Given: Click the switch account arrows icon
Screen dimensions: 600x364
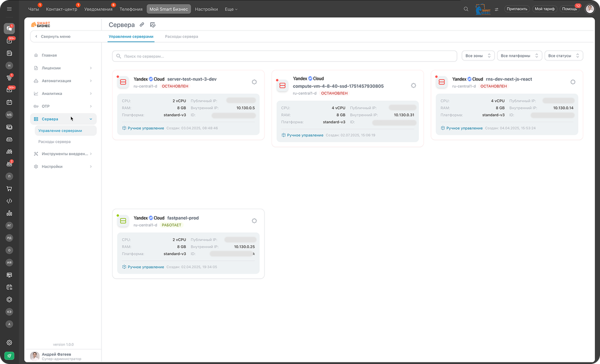Looking at the screenshot, I should click(x=496, y=9).
